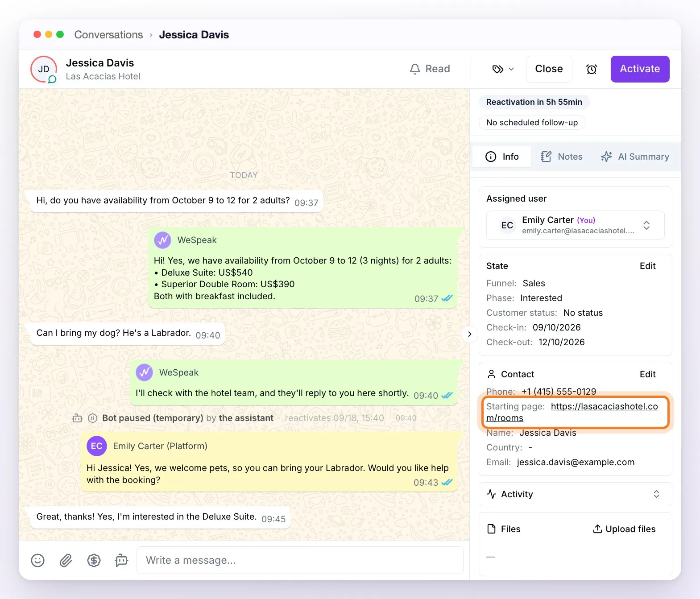Attach a file with the paperclip icon
This screenshot has height=599, width=700.
[66, 560]
